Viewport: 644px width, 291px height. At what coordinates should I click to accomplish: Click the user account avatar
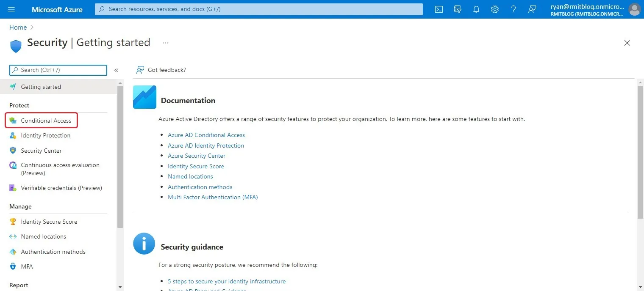[634, 9]
